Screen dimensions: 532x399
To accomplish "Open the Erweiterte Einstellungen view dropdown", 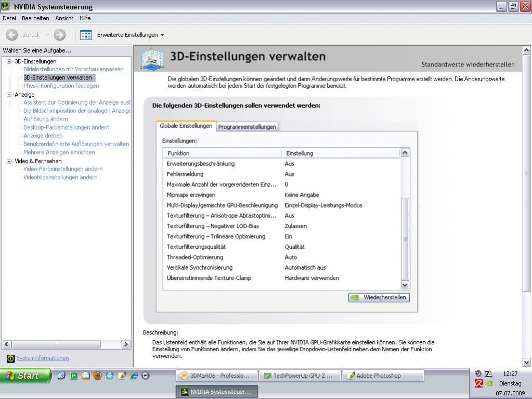I will pos(162,35).
